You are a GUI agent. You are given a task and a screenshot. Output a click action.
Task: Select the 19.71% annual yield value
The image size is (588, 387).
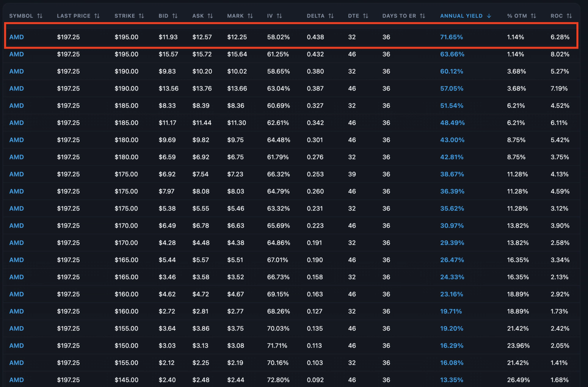(x=451, y=311)
